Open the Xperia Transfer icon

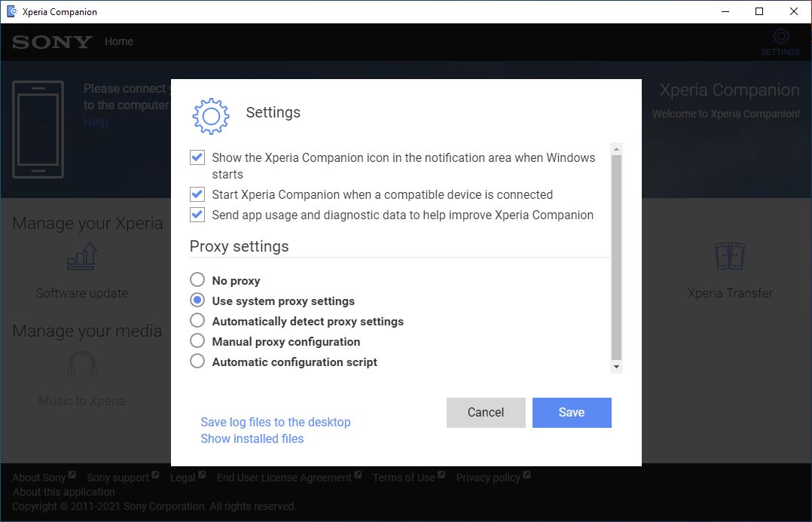coord(730,256)
